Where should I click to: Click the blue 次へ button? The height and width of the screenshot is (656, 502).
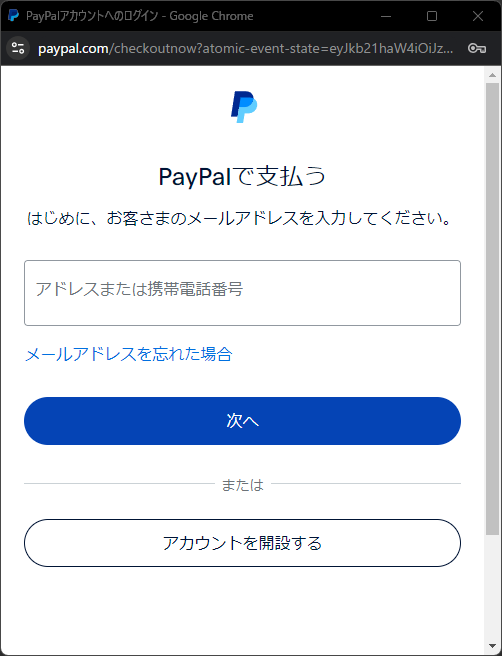pos(242,421)
